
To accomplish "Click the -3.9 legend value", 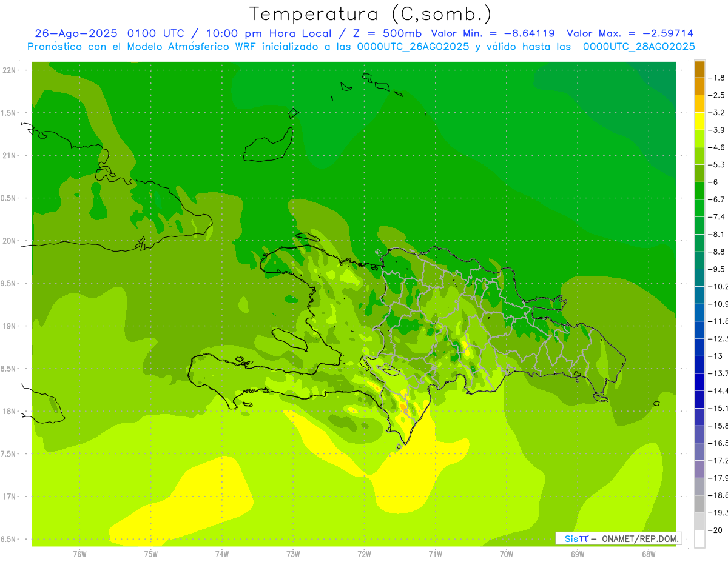I will (x=717, y=130).
